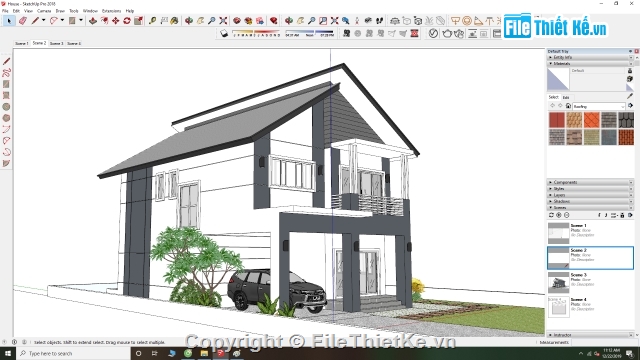Open the Camera menu

(44, 11)
